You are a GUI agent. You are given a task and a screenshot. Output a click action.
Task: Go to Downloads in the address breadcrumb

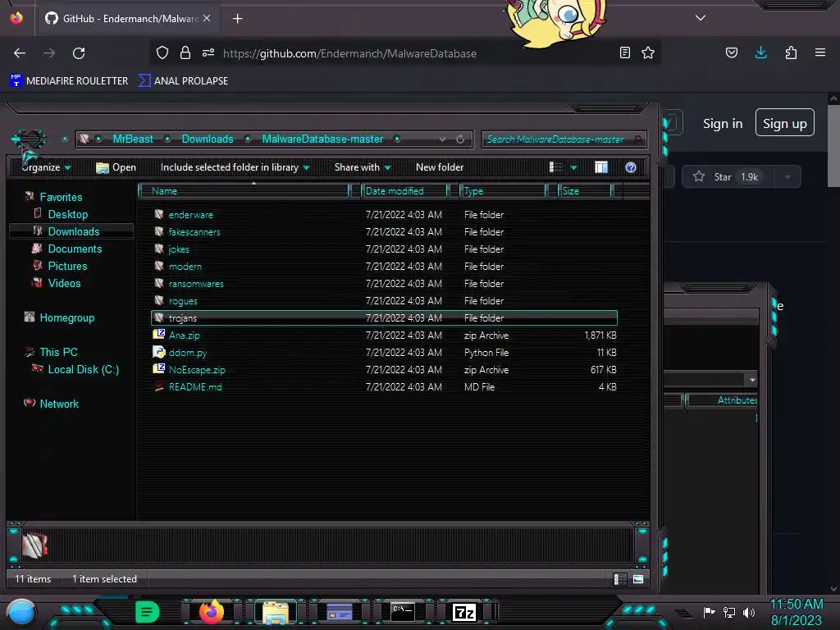coord(208,139)
